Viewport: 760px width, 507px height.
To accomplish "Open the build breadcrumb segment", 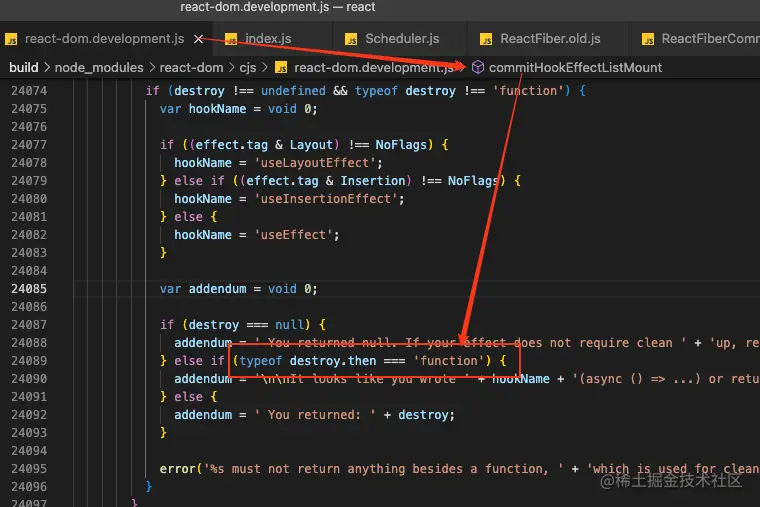I will point(23,67).
